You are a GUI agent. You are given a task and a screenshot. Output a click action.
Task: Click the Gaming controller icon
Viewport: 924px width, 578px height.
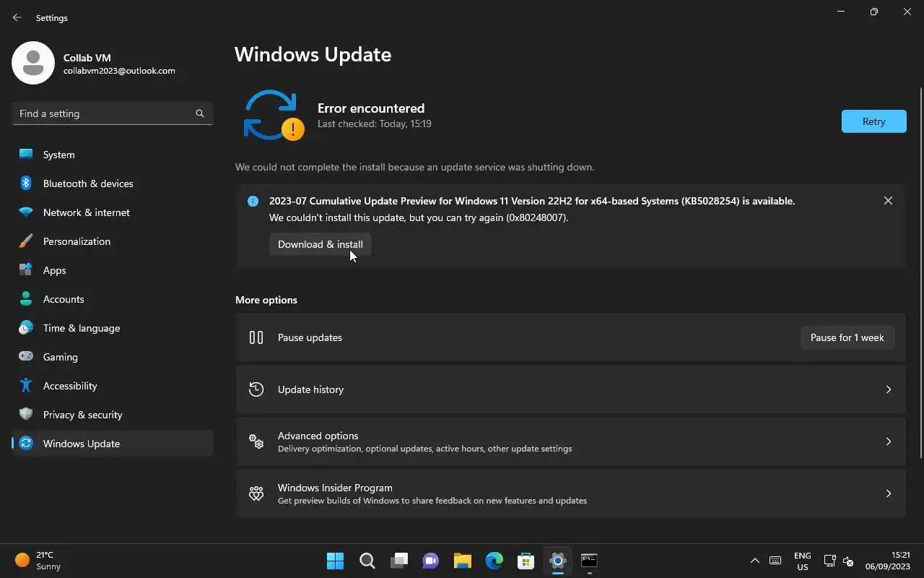[x=26, y=356]
